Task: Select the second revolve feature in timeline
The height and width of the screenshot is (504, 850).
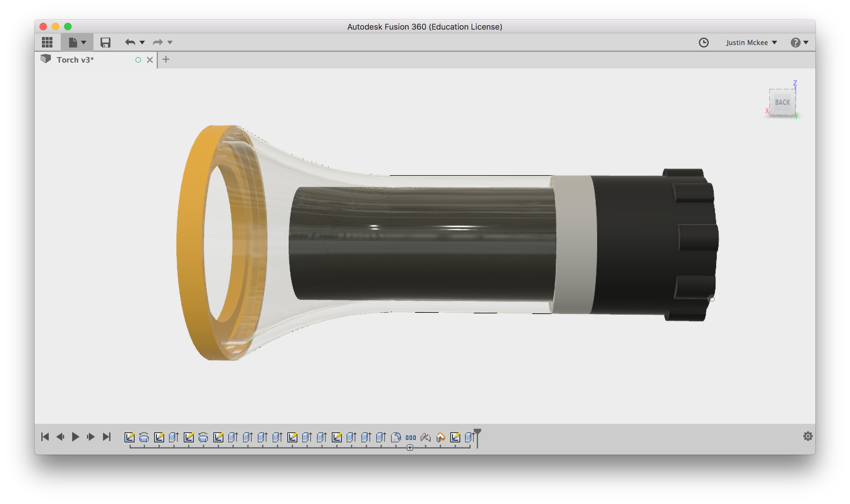Action: (x=203, y=437)
